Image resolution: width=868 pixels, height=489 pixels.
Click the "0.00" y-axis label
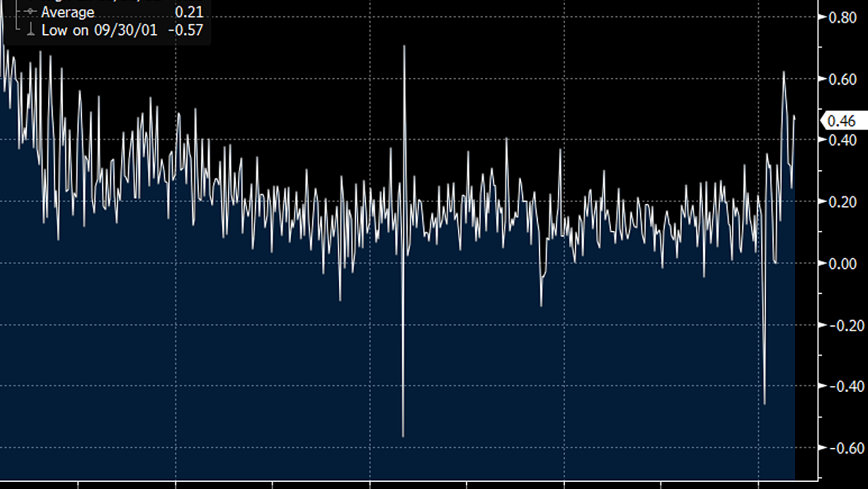click(x=843, y=263)
